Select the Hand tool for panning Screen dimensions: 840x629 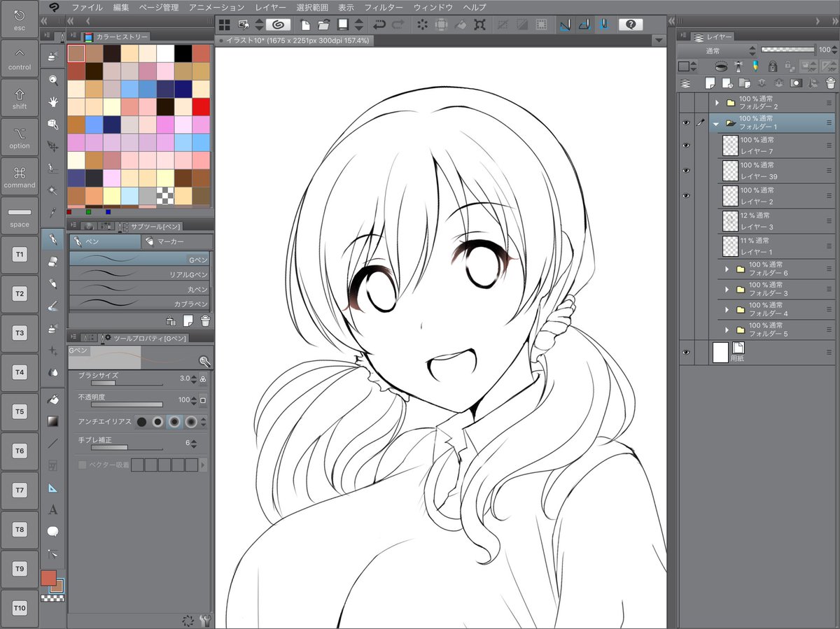coord(53,101)
